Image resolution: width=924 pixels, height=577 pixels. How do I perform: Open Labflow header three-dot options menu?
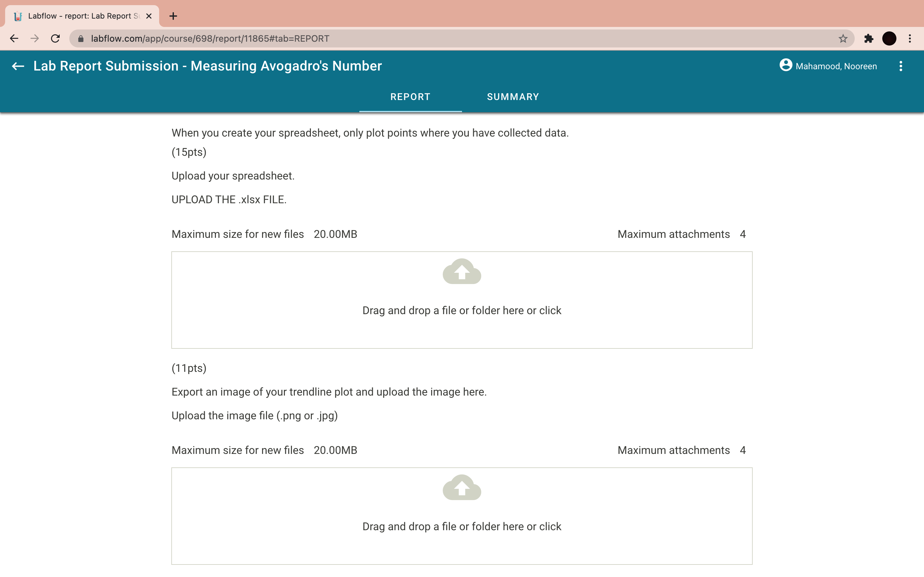pos(900,66)
